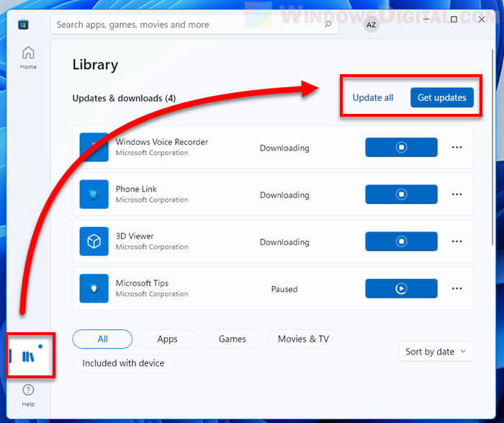Viewport: 504px width, 423px height.
Task: Stop the Windows Voice Recorder download
Action: [401, 147]
